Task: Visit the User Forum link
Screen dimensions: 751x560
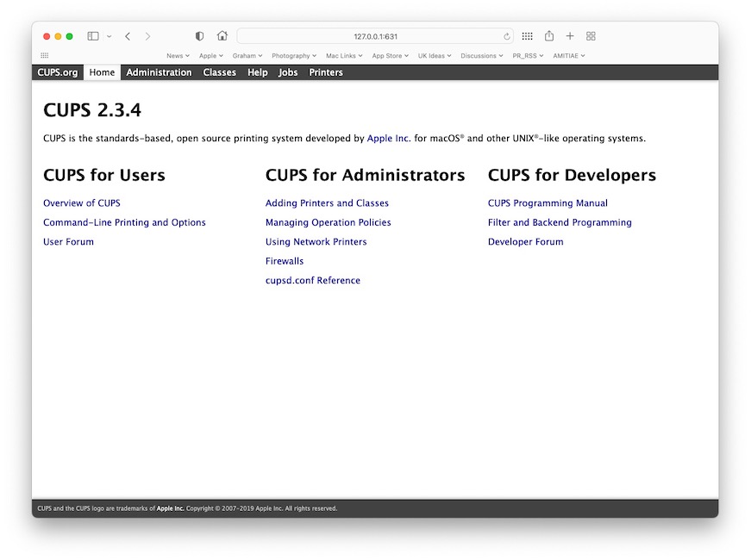Action: [68, 242]
